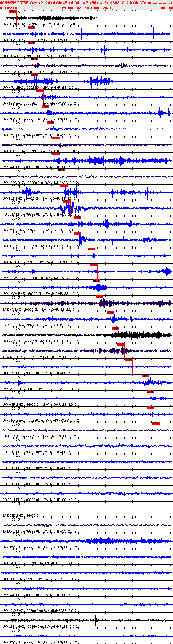Click the station label 'UW.KOS EHZ'
Image resolution: width=173 pixels, height=644 pixels.
[x=13, y=595]
